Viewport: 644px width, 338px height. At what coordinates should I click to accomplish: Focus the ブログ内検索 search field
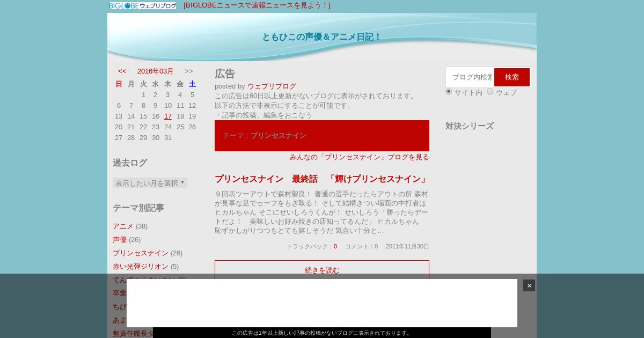(470, 77)
